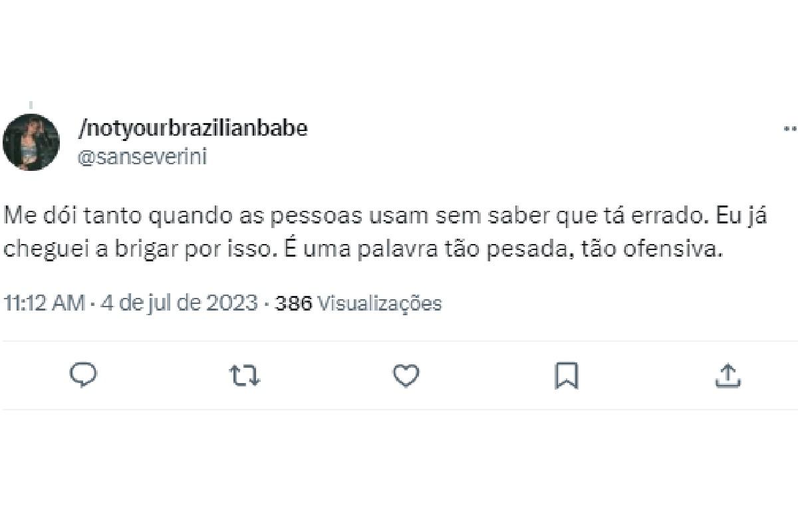Open the @sanseverini handle link
The height and width of the screenshot is (532, 798).
point(142,157)
